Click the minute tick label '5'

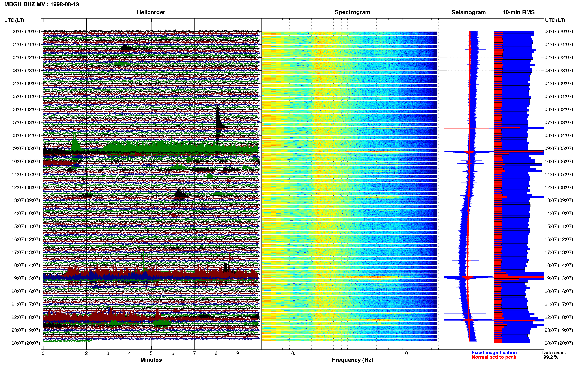pyautogui.click(x=151, y=353)
